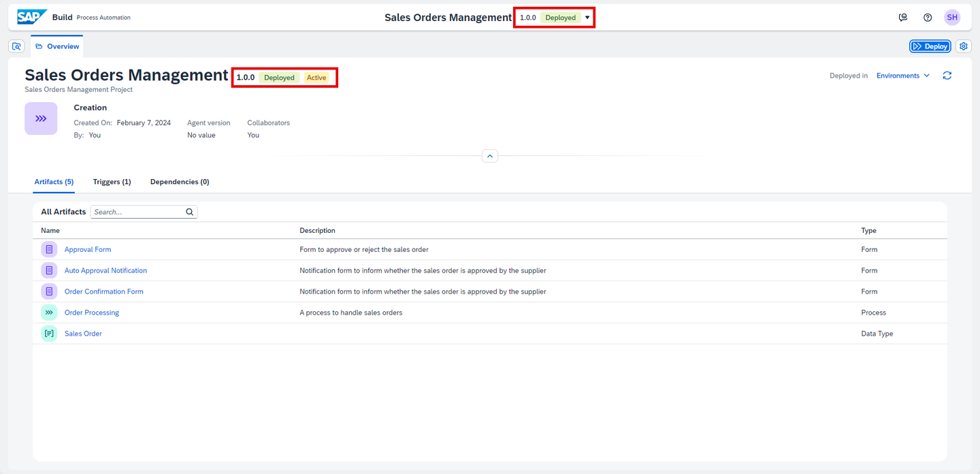This screenshot has height=474, width=980.
Task: Click the 'A process to handle sales orders' description
Action: point(351,313)
